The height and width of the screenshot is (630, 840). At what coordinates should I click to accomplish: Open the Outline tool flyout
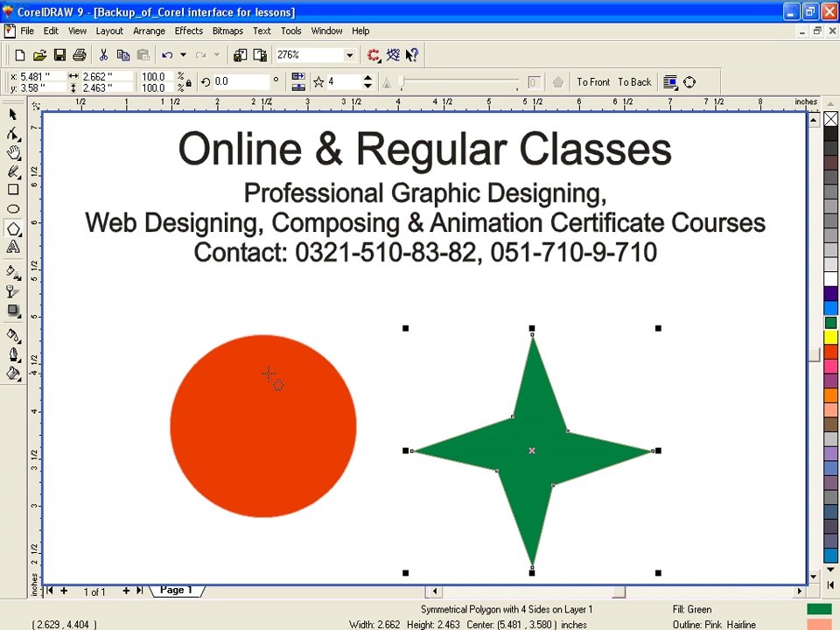coord(13,354)
